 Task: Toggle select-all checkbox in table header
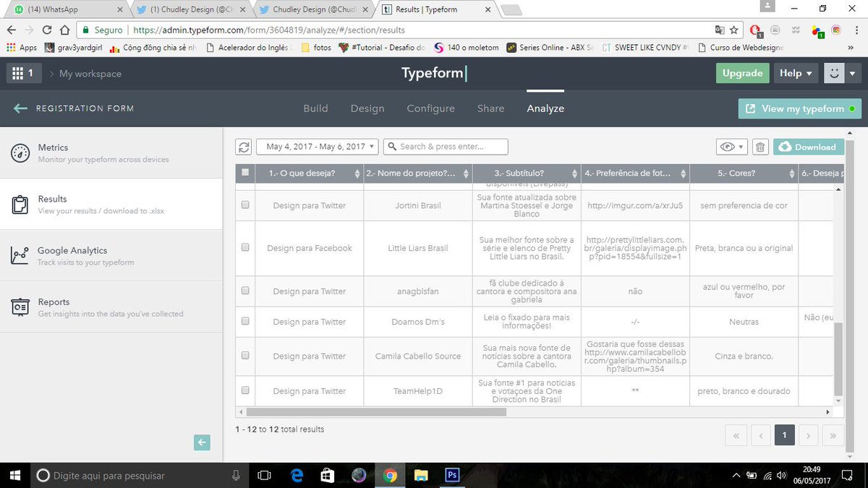245,173
